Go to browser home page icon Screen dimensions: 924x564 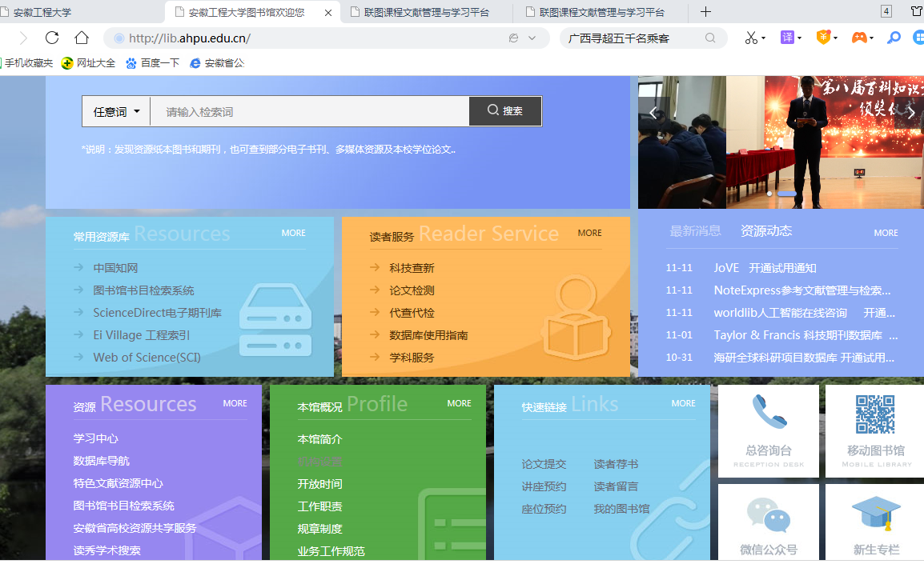(x=82, y=38)
